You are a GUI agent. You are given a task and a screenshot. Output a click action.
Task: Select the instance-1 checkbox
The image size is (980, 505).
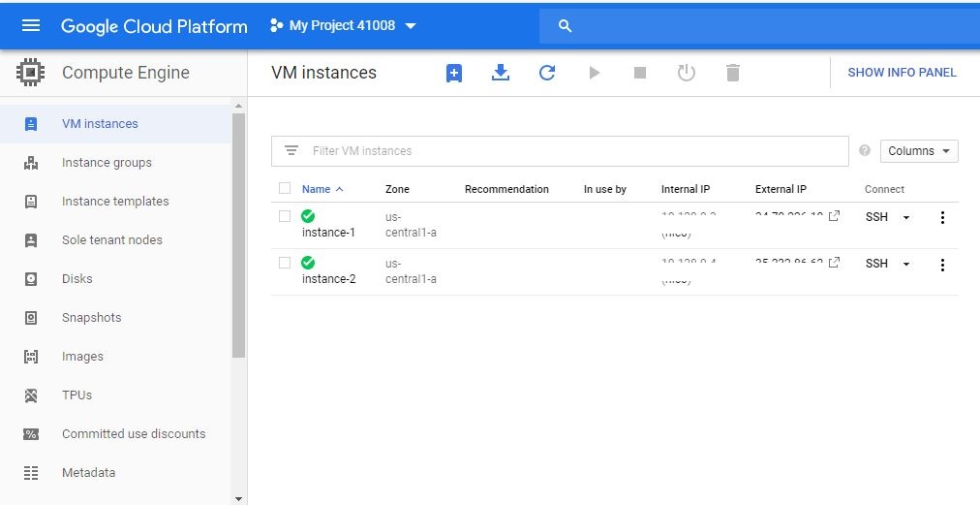(x=285, y=216)
